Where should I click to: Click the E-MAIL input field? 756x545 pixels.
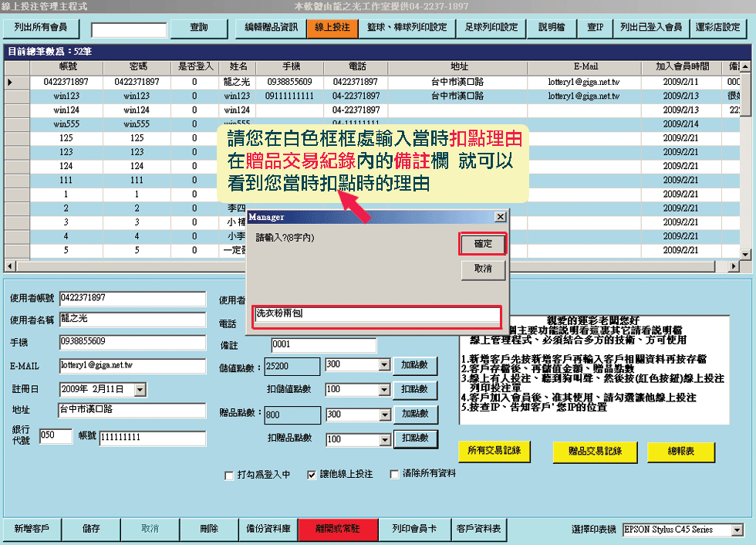click(132, 366)
